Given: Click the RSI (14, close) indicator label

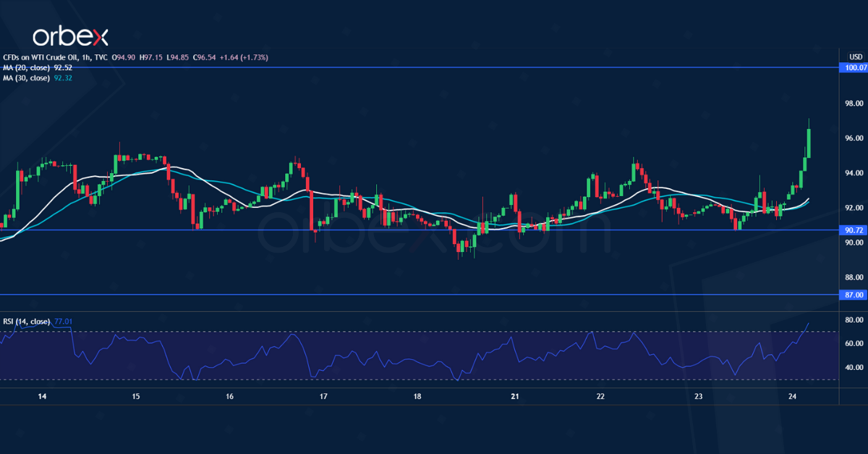Looking at the screenshot, I should 25,321.
